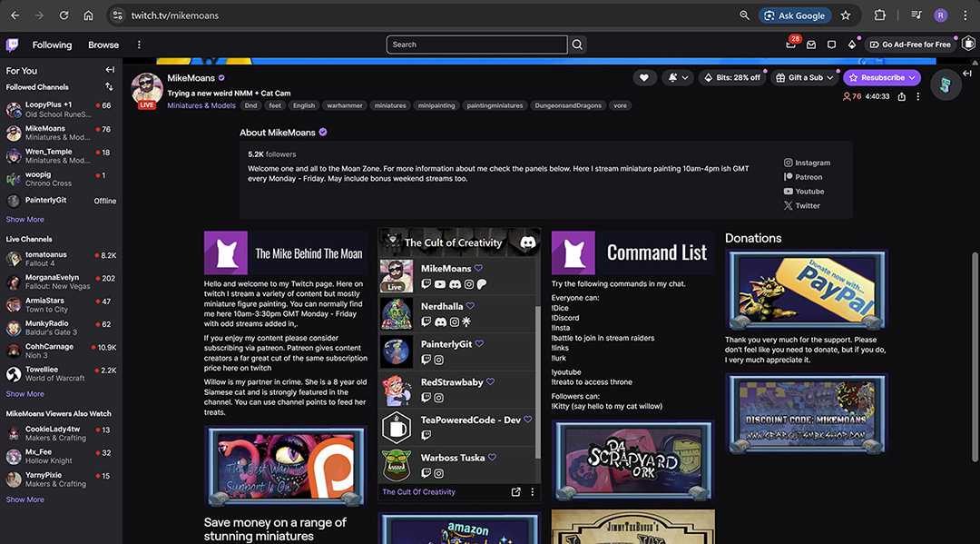Click the search magnifier button

[578, 45]
